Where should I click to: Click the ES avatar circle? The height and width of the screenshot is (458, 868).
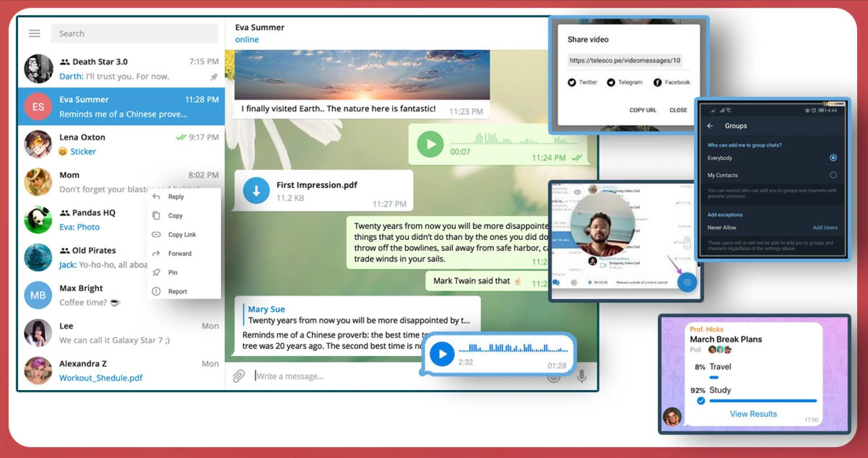click(x=38, y=107)
